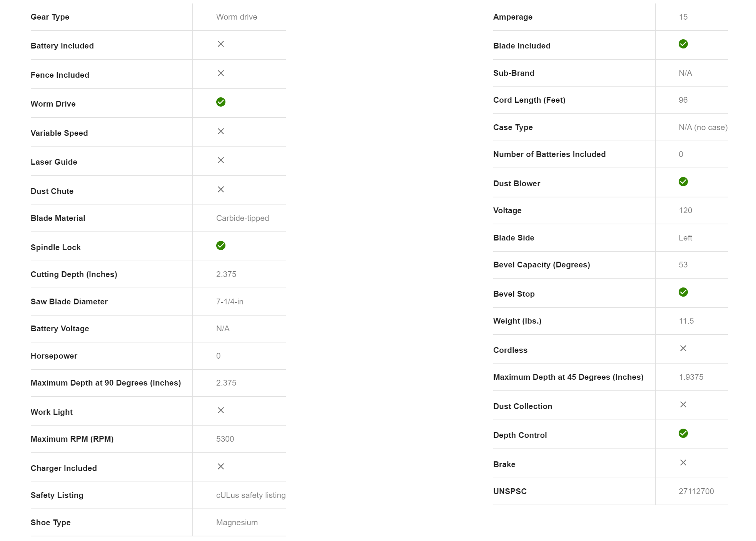The height and width of the screenshot is (541, 756).
Task: Click the Dust Blower green checkmark
Action: pyautogui.click(x=683, y=182)
